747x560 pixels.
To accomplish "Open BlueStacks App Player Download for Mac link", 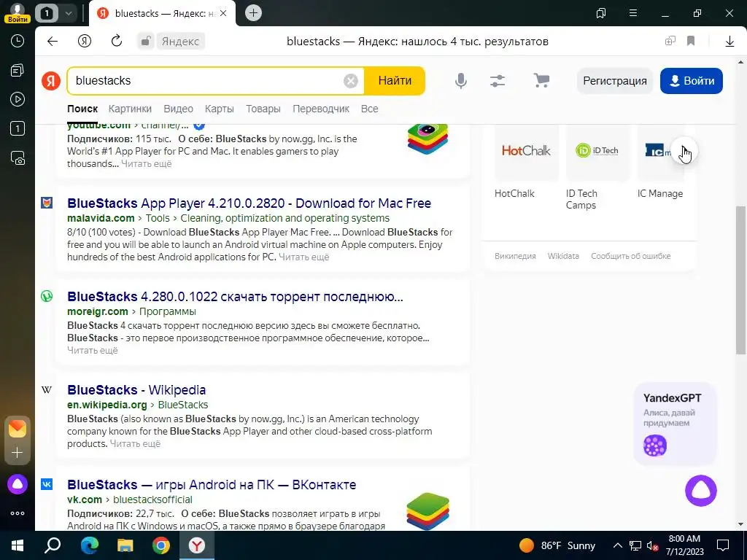I will coord(249,203).
